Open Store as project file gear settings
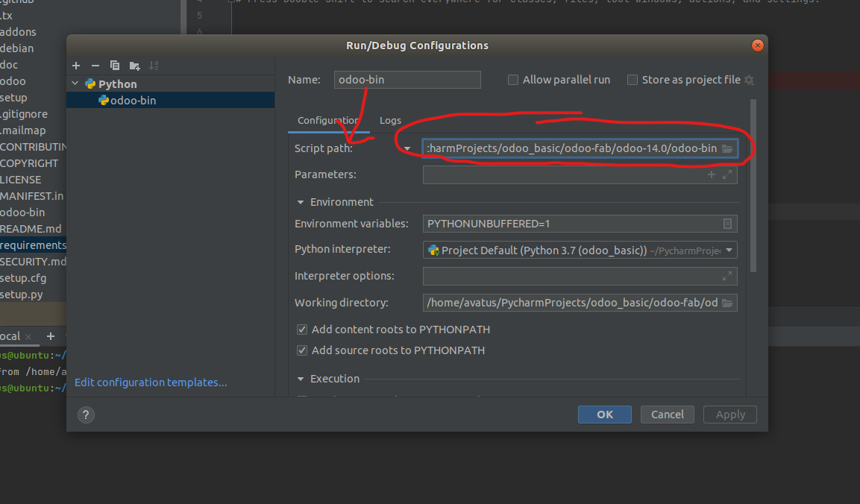Viewport: 860px width, 504px height. tap(749, 80)
